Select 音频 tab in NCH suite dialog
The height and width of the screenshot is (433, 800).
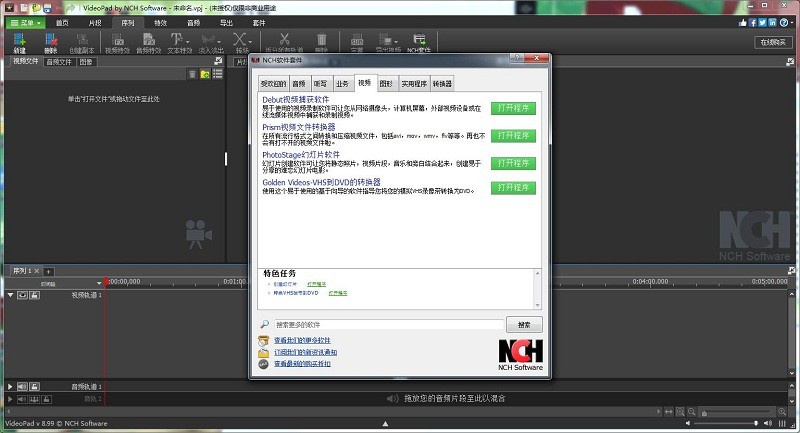point(299,84)
